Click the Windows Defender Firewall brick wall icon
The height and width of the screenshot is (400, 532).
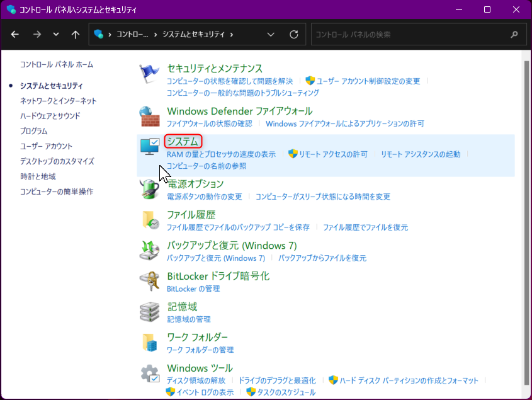point(149,116)
